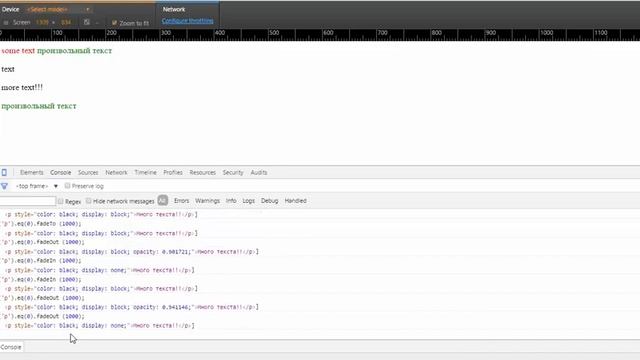Click the console filter funnel icon
The height and width of the screenshot is (360, 640).
pyautogui.click(x=4, y=186)
